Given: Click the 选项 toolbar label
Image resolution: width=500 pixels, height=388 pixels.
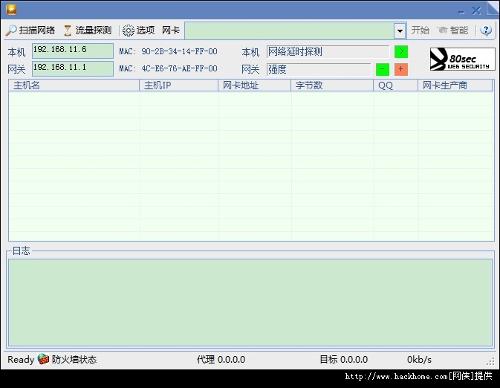Looking at the screenshot, I should (146, 30).
